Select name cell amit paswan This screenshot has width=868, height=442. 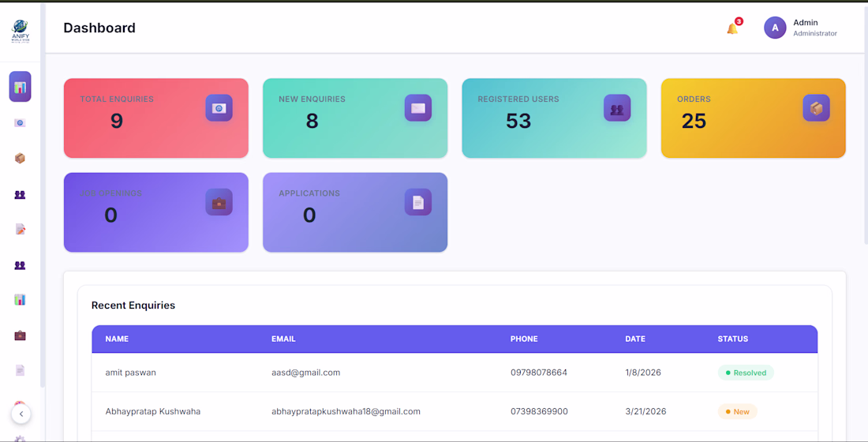131,373
